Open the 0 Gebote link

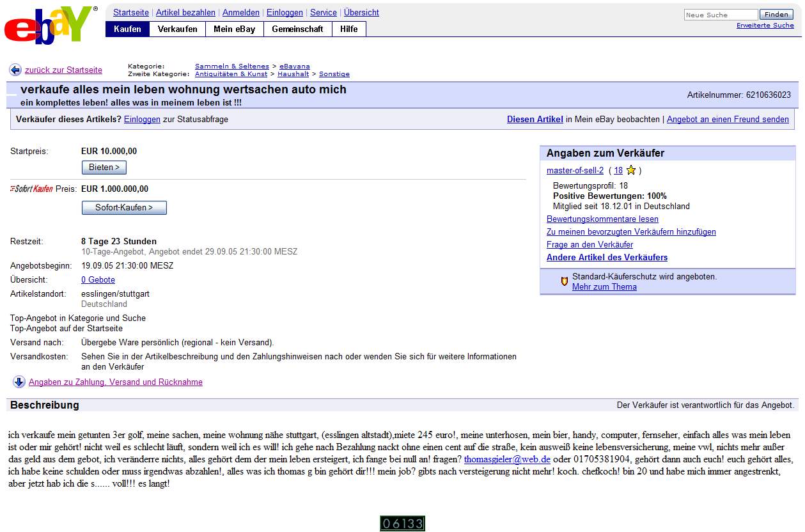pyautogui.click(x=98, y=280)
